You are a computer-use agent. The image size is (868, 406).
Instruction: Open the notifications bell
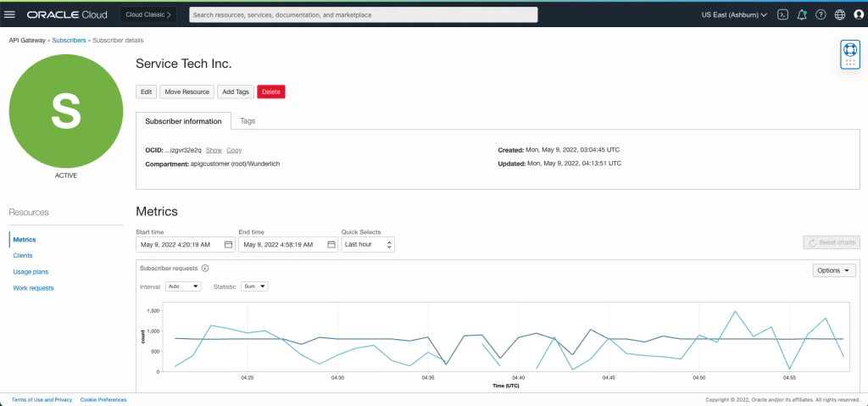(802, 14)
